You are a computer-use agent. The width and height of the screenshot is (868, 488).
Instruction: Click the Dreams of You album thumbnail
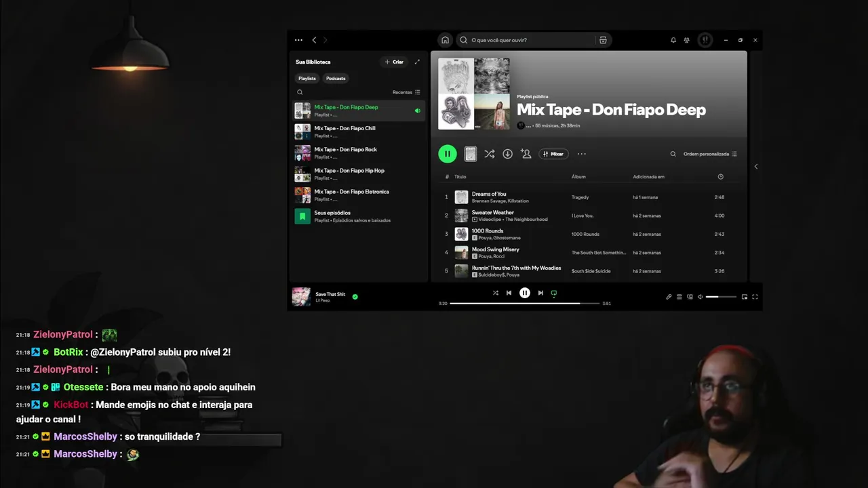click(x=461, y=197)
